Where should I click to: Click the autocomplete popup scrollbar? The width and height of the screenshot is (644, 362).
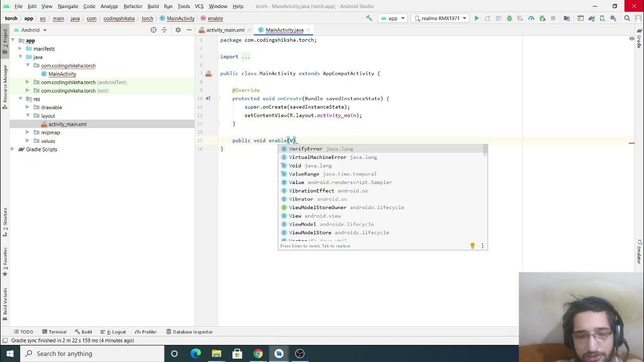click(x=485, y=150)
